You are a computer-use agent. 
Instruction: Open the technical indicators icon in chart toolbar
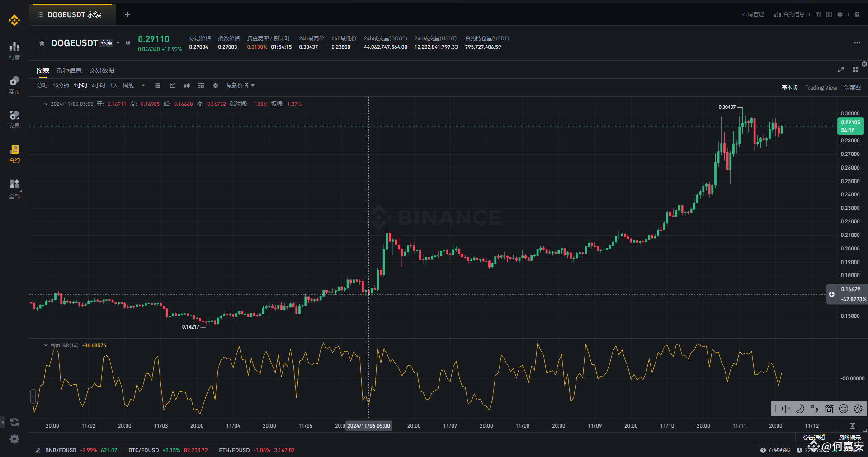[x=172, y=85]
